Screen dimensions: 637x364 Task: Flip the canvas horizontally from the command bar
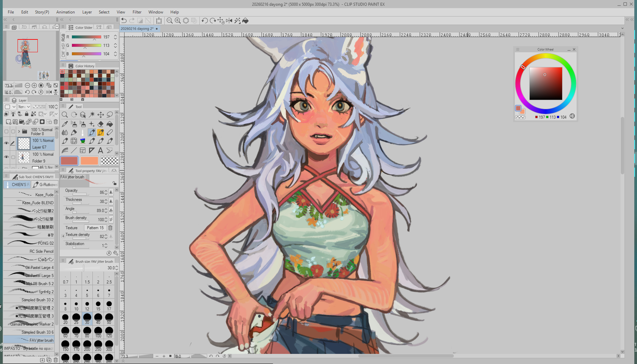tap(229, 21)
